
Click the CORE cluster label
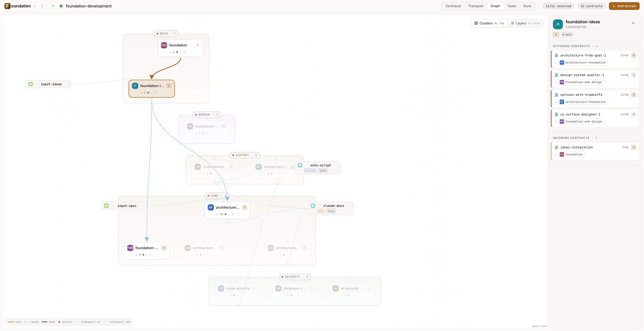(217, 196)
